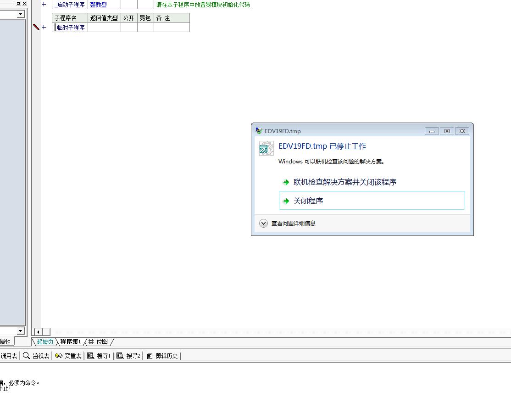Show the 剪辑历史 clipboard panel
Screen dimensions: 511x420
pos(162,356)
